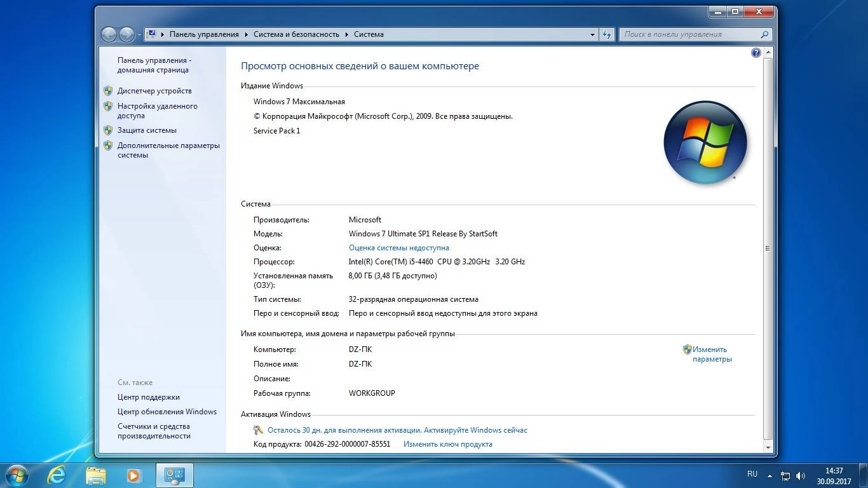Open Панель управления - домашняя страница
The width and height of the screenshot is (868, 488).
(x=154, y=65)
